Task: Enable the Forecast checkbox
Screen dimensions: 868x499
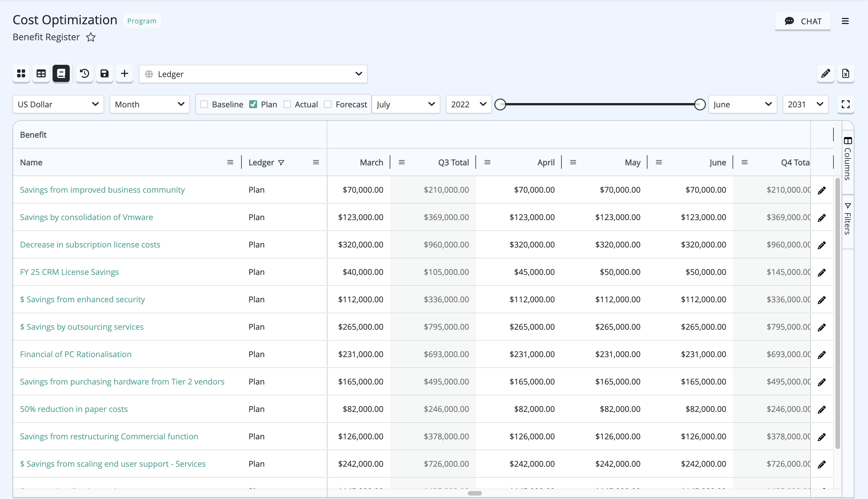Action: pos(328,104)
